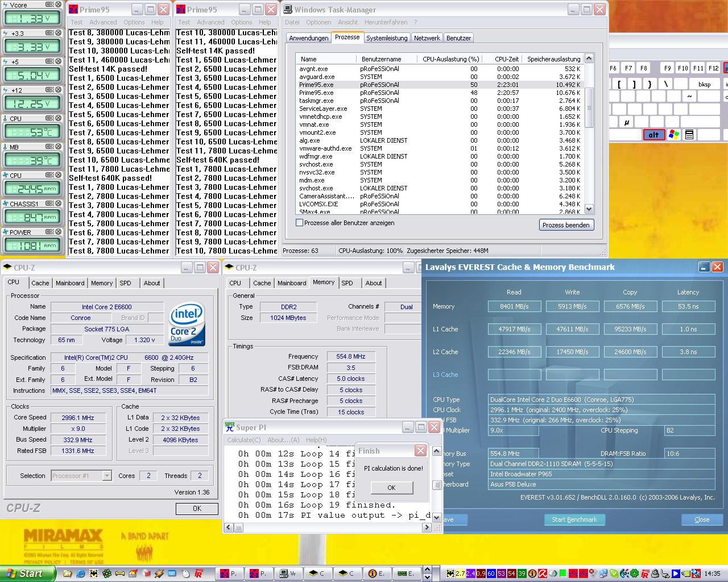Select ServiceLayer.exe process row
The height and width of the screenshot is (582, 728).
coord(440,109)
